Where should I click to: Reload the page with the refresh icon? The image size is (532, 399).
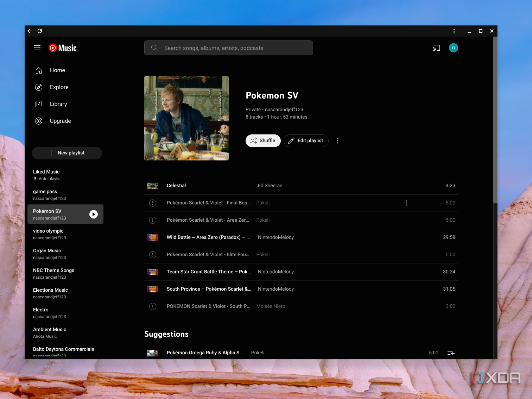[40, 31]
